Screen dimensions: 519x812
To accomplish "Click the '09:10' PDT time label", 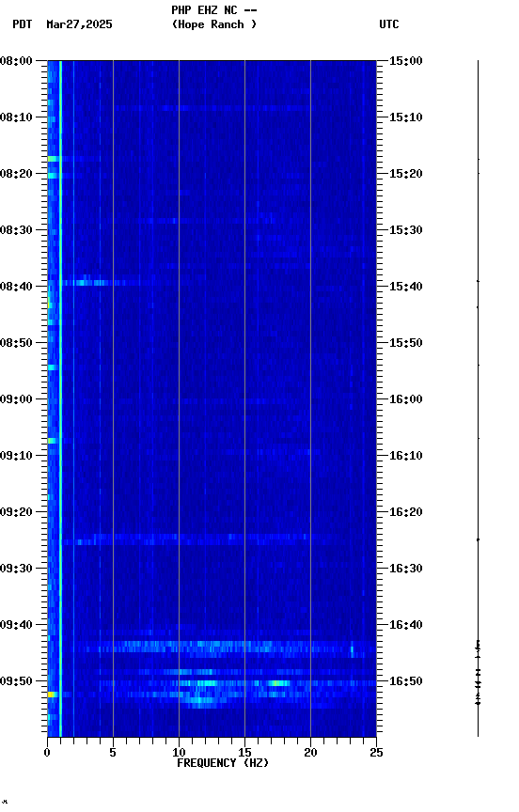I will pos(16,456).
